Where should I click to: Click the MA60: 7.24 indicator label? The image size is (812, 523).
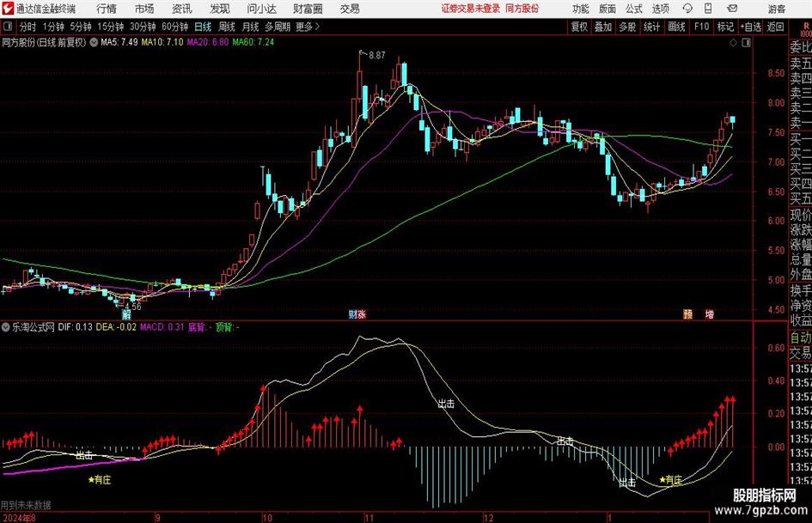pos(253,42)
